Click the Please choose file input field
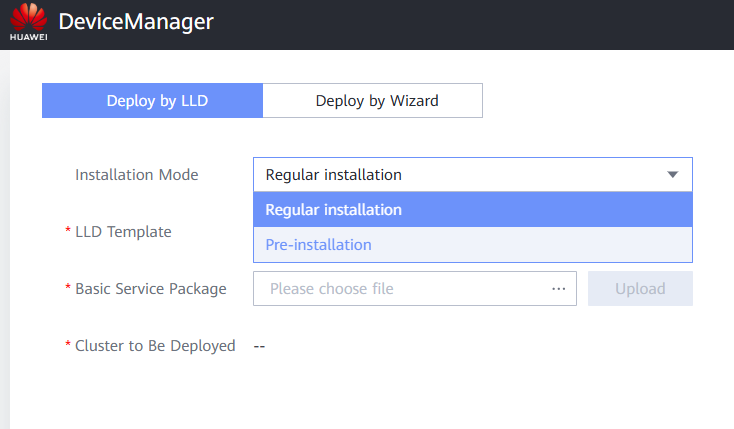 (400, 289)
